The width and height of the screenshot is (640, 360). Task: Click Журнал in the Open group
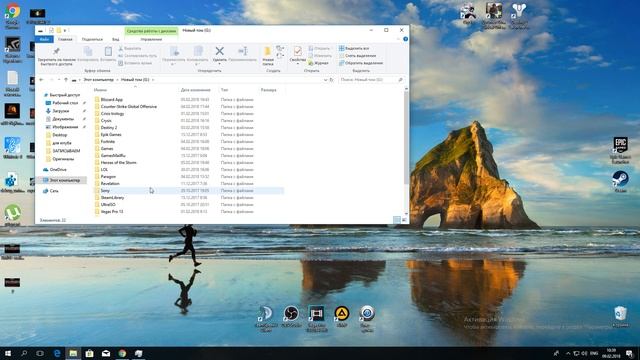click(x=318, y=63)
